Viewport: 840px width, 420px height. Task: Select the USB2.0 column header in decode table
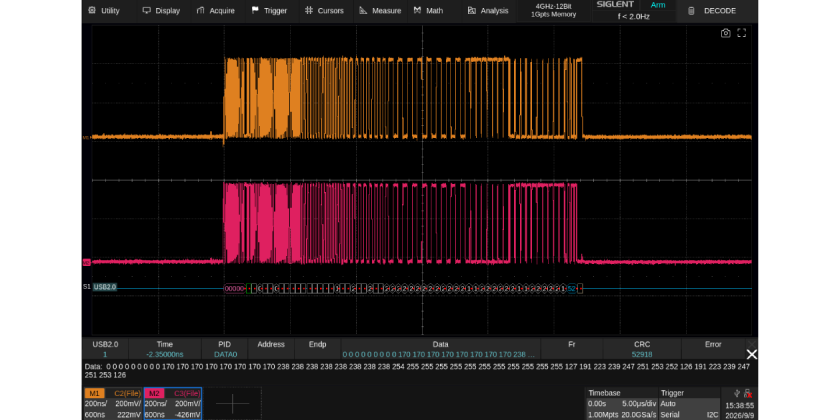105,344
